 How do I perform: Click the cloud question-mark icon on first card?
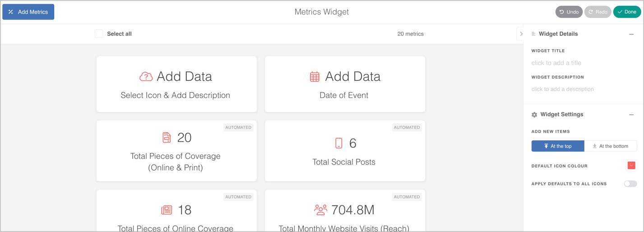point(146,77)
